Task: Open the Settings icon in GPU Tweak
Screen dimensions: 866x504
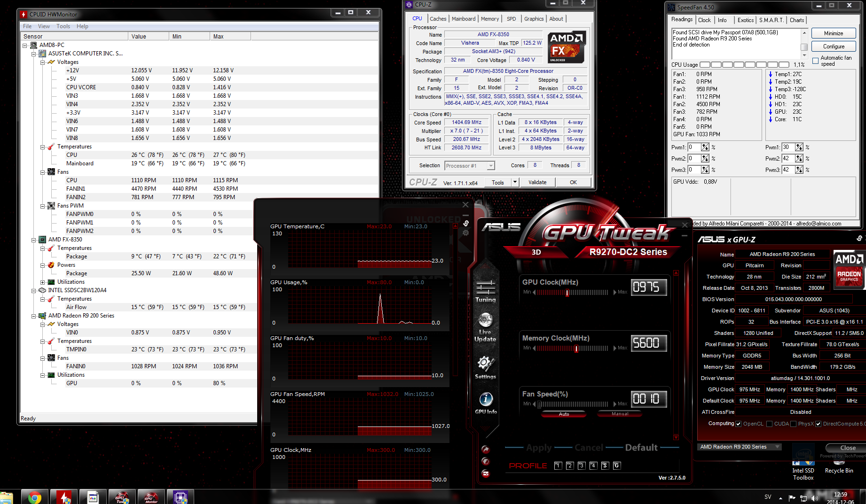Action: (x=485, y=367)
